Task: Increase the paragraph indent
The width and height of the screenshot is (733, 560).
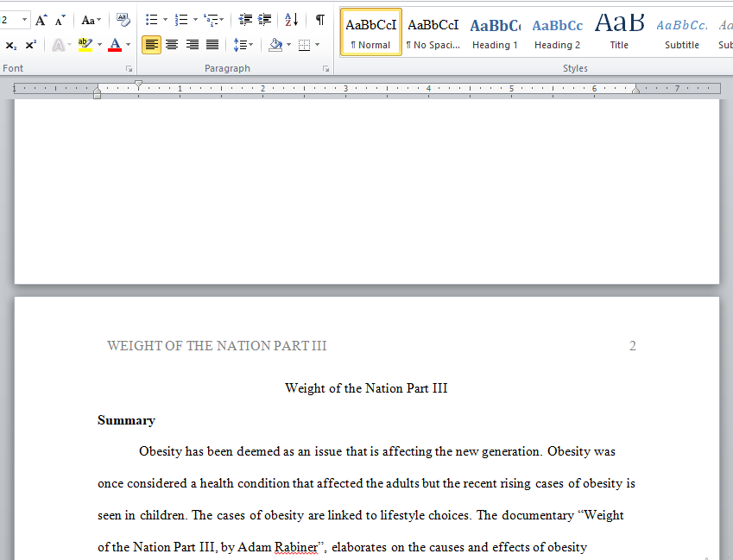Action: pyautogui.click(x=264, y=20)
